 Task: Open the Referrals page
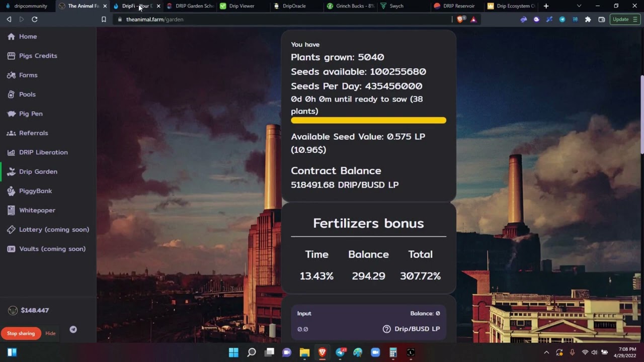(x=27, y=133)
